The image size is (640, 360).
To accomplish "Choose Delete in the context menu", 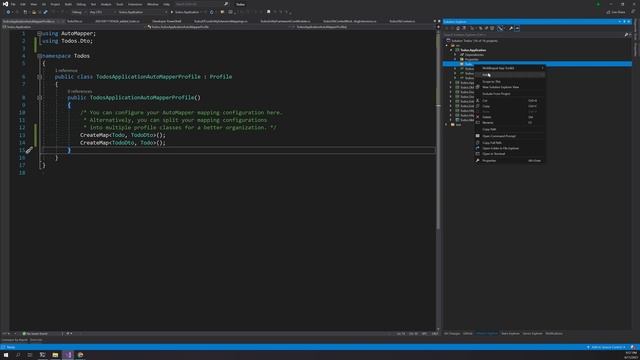I will (509, 117).
